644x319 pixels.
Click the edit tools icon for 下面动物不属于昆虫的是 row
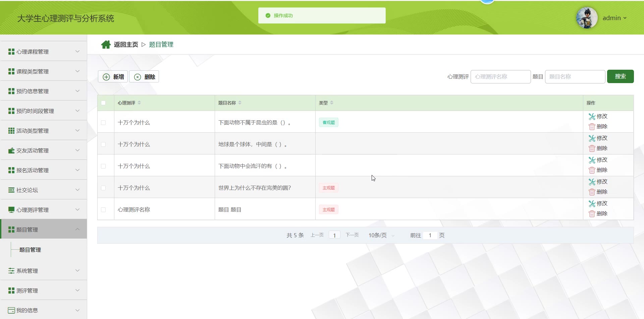click(x=592, y=117)
